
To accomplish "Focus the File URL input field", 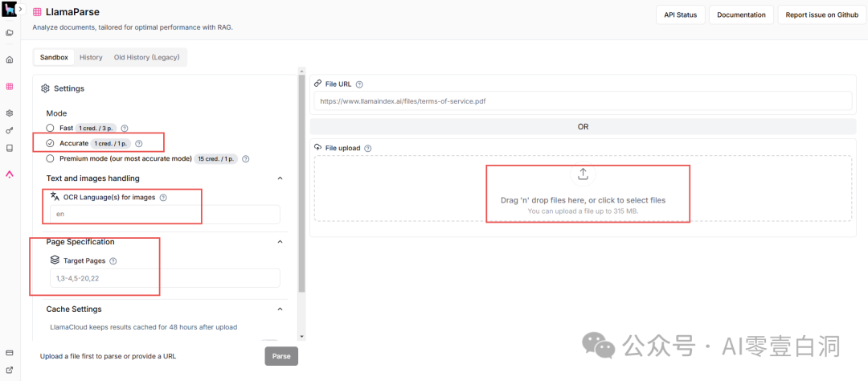I will 583,100.
